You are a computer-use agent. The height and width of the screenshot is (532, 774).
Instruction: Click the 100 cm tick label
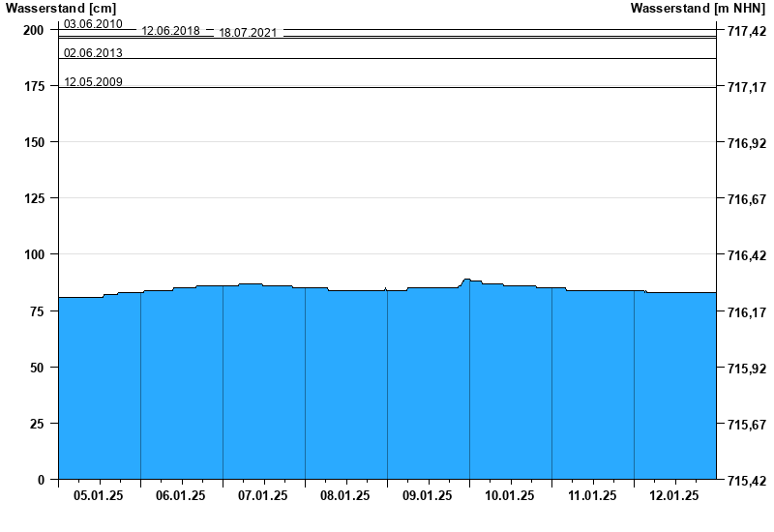34,254
